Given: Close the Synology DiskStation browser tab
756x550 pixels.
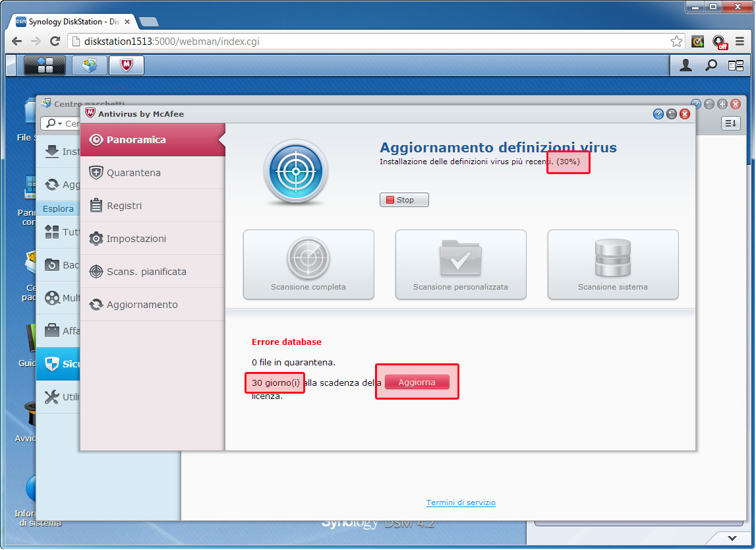Looking at the screenshot, I should point(127,22).
